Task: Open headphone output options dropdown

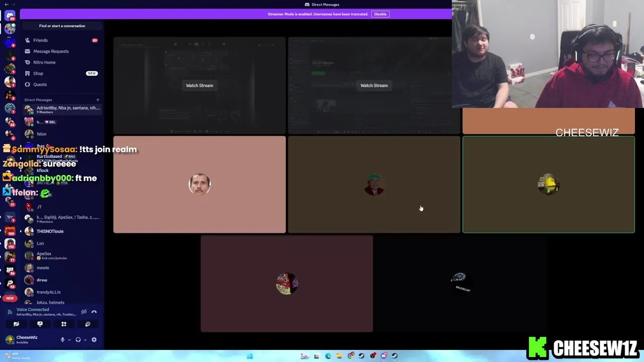Action: click(85, 340)
